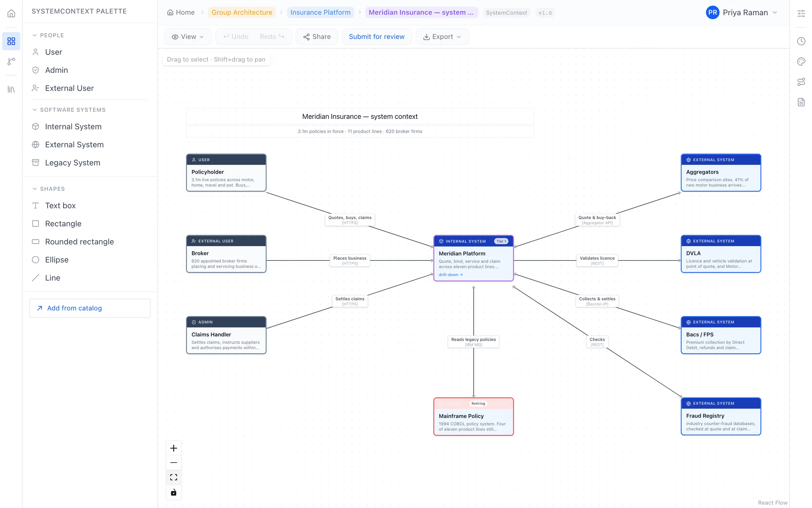Pick the Admin person element
Image resolution: width=812 pixels, height=508 pixels.
click(x=90, y=70)
